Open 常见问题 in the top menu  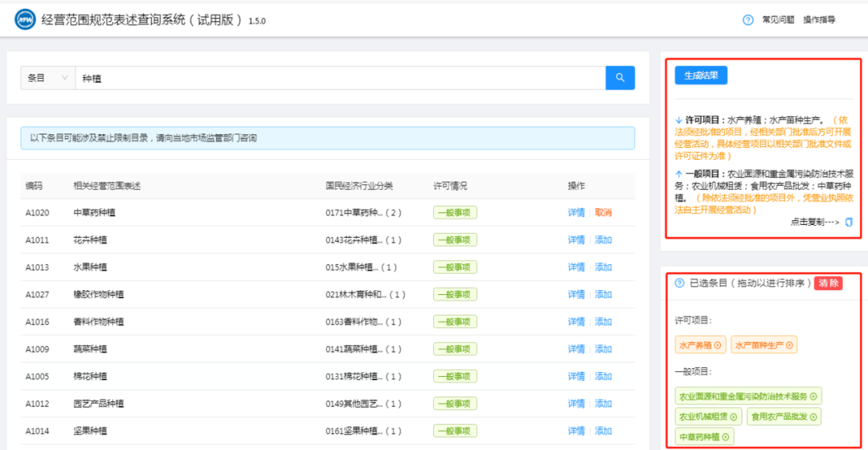click(x=778, y=20)
